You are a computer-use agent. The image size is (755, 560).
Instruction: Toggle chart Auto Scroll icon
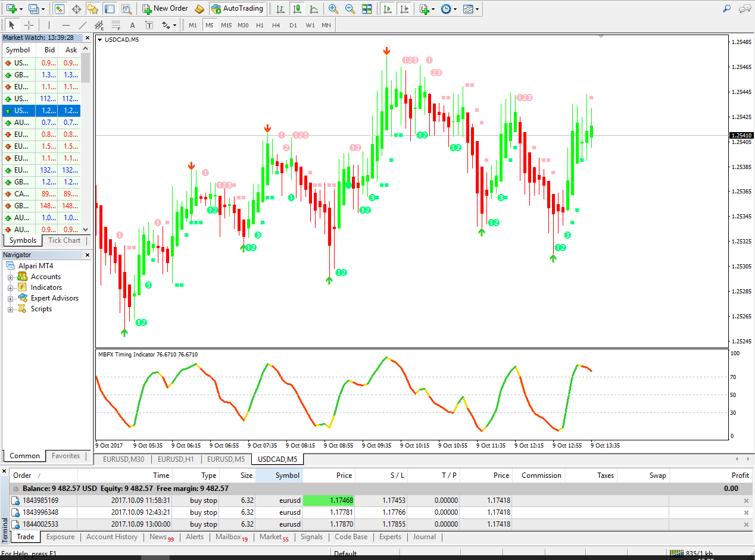coord(388,9)
